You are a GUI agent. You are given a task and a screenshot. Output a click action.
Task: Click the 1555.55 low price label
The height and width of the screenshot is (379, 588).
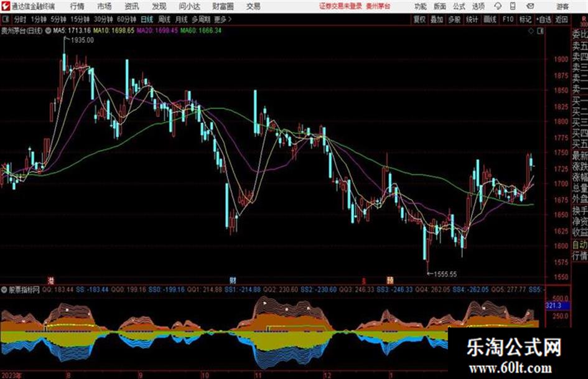click(445, 274)
